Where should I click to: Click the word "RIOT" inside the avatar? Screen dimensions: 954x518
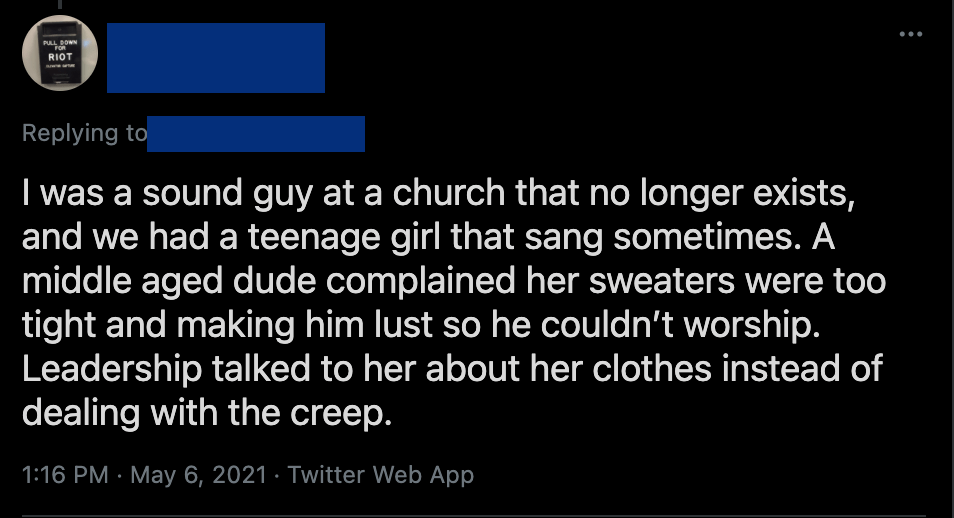pos(60,57)
